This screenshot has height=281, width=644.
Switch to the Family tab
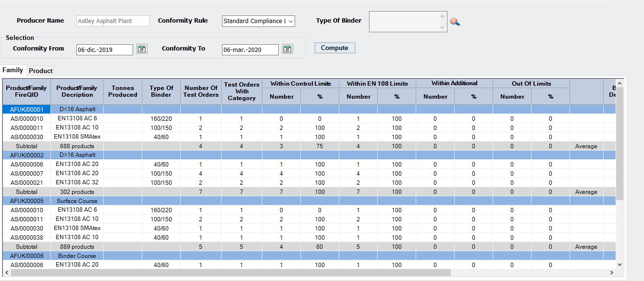[x=13, y=70]
